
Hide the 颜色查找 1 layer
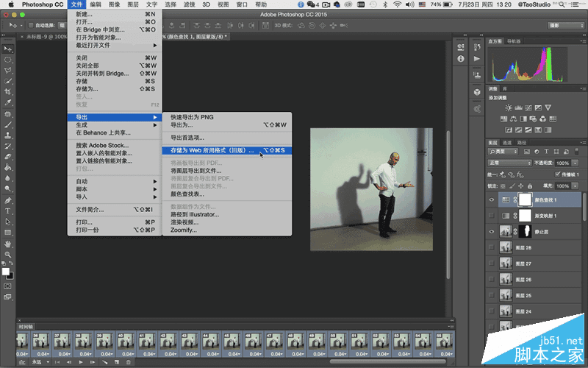[492, 200]
